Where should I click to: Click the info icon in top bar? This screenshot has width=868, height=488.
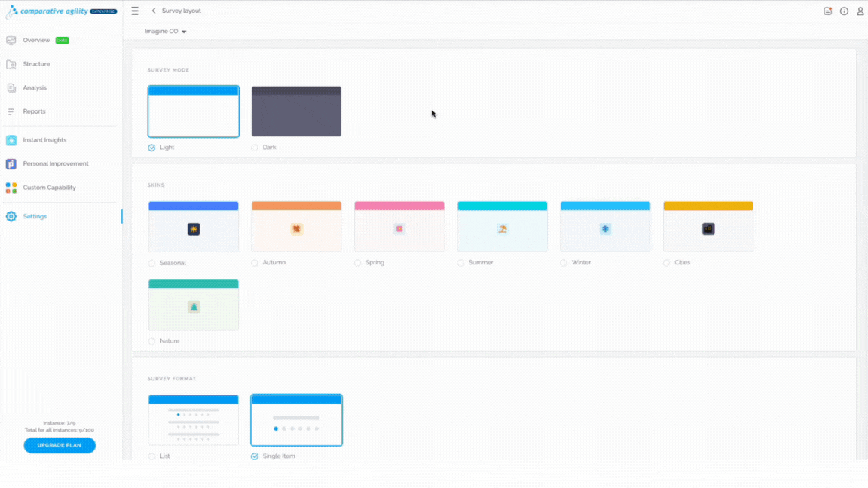point(844,11)
